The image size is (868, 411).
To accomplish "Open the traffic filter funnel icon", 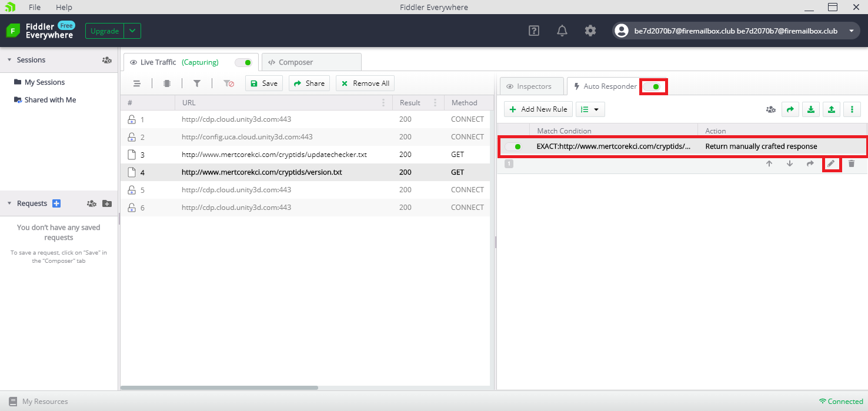I will [x=197, y=83].
